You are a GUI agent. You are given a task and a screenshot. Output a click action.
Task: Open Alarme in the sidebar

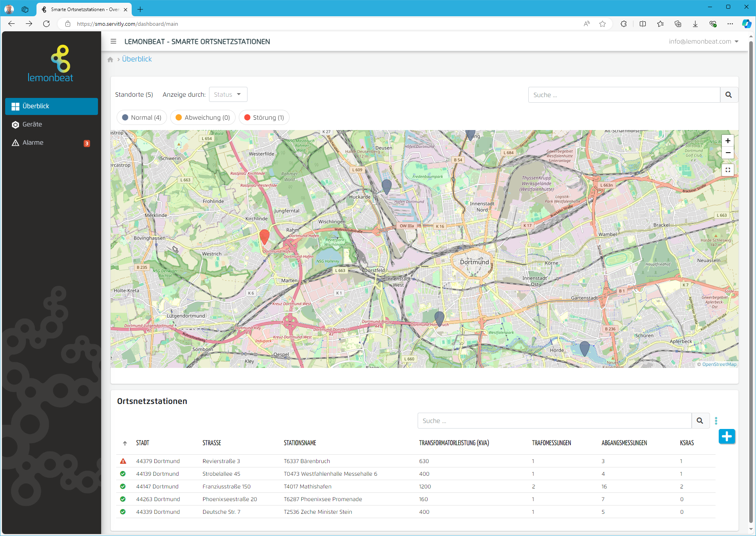tap(33, 143)
